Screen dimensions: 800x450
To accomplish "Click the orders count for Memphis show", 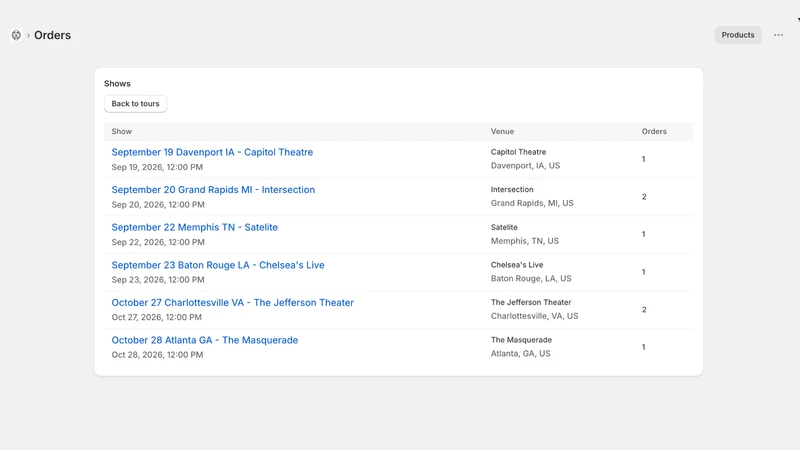I will coord(643,234).
